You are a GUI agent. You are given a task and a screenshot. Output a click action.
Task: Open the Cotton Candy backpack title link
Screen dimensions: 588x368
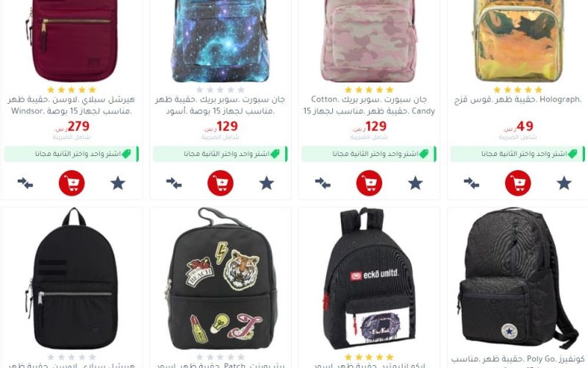tap(369, 105)
